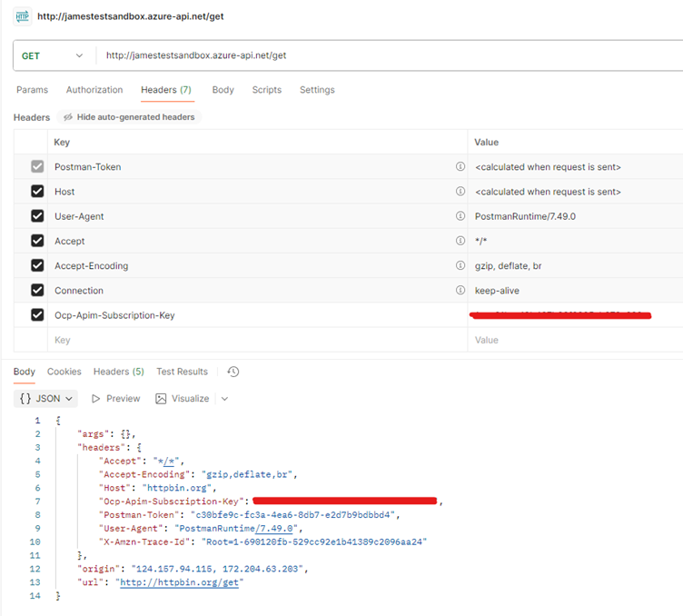
Task: Click Hide auto-generated headers button
Action: (129, 117)
